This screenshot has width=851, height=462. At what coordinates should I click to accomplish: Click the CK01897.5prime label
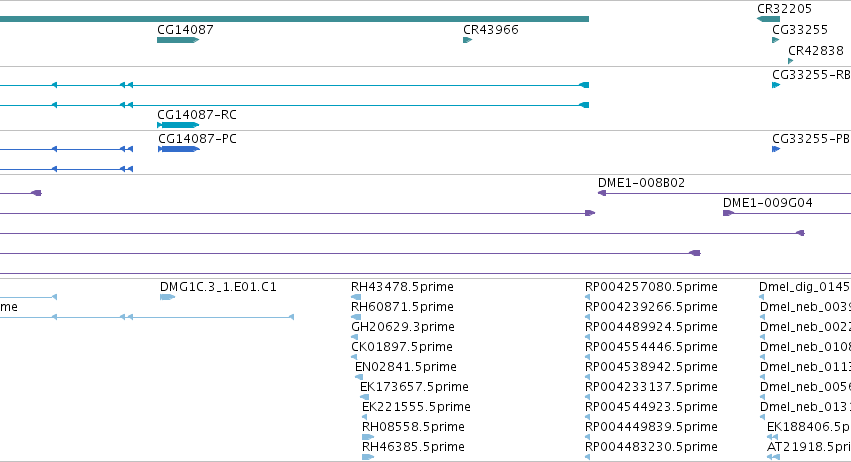click(402, 347)
